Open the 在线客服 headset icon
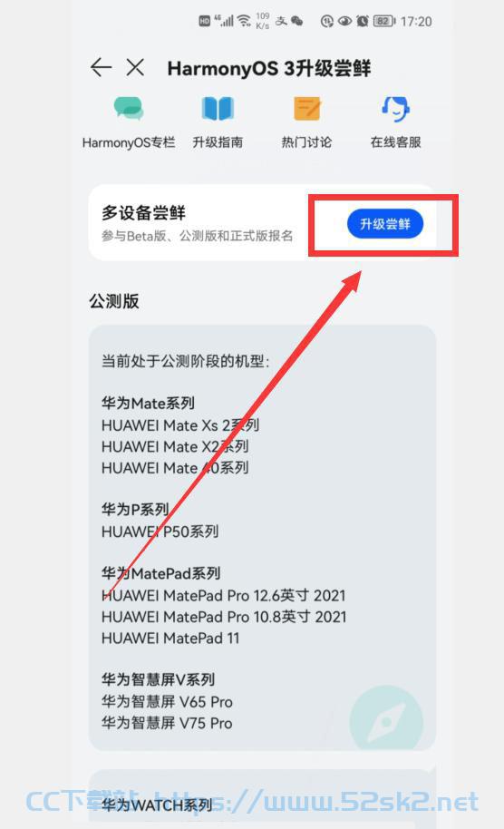The image size is (504, 829). point(396,108)
